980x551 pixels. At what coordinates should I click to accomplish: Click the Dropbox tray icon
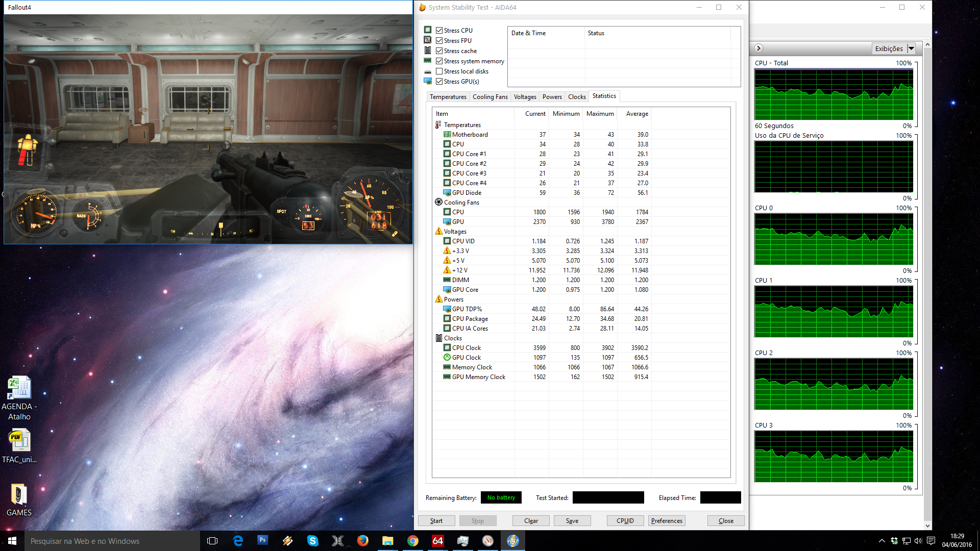[x=894, y=541]
